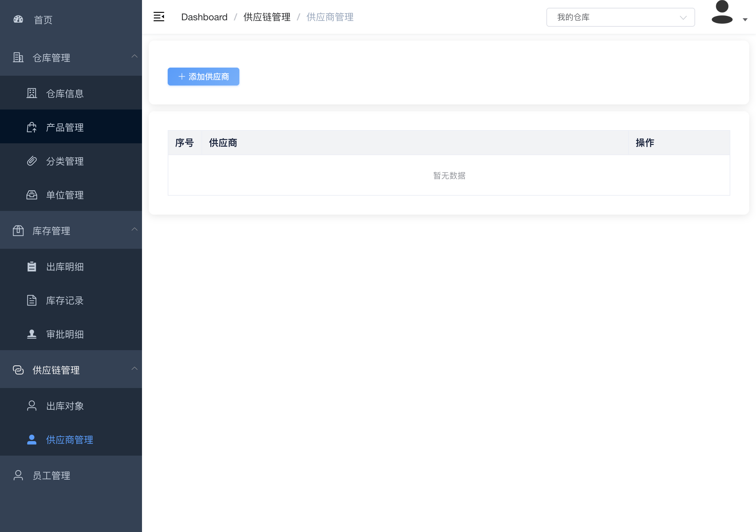Click the document icon for 库存记录
This screenshot has width=756, height=532.
click(32, 300)
